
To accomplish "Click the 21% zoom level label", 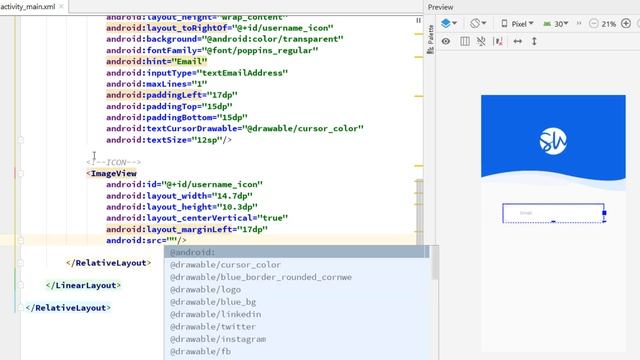I will pyautogui.click(x=609, y=24).
